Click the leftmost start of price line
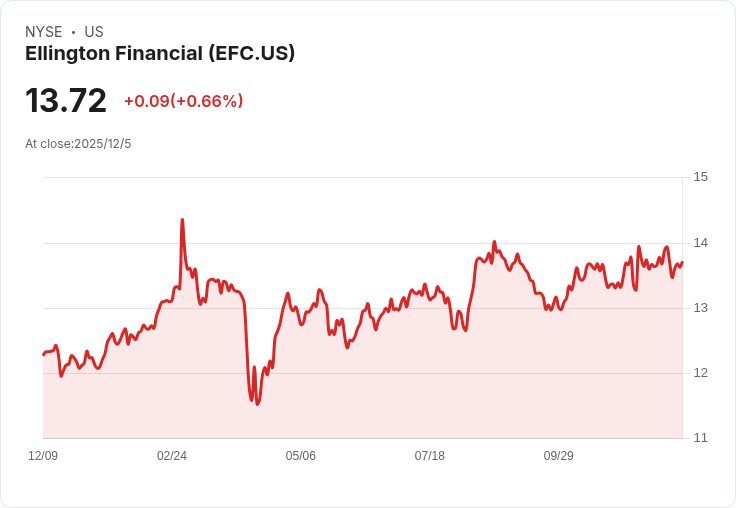 tap(43, 354)
